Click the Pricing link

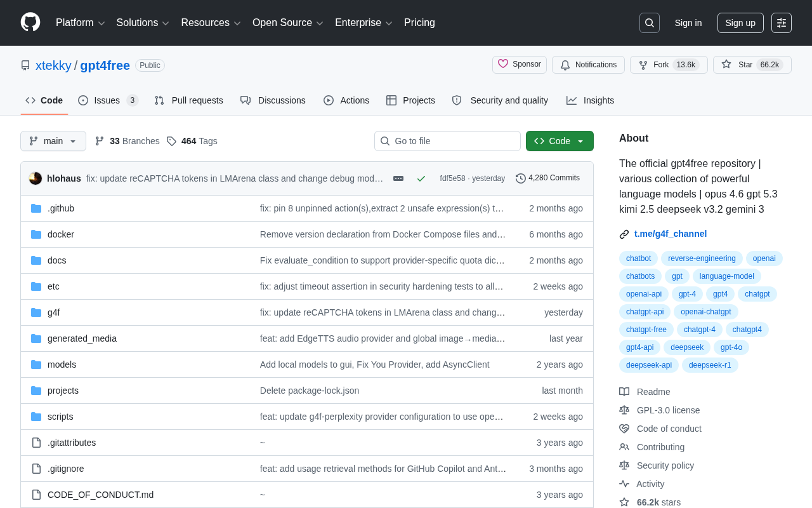point(419,23)
